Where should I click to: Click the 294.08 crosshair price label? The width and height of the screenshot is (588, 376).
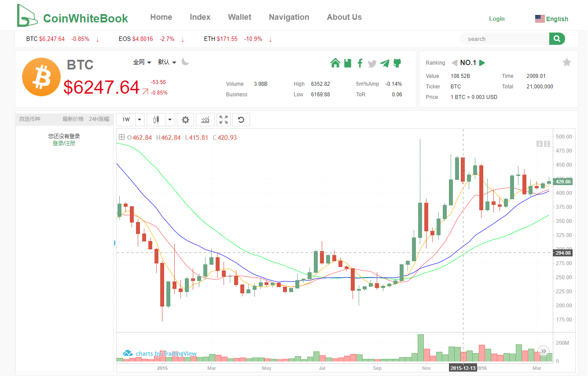(563, 253)
